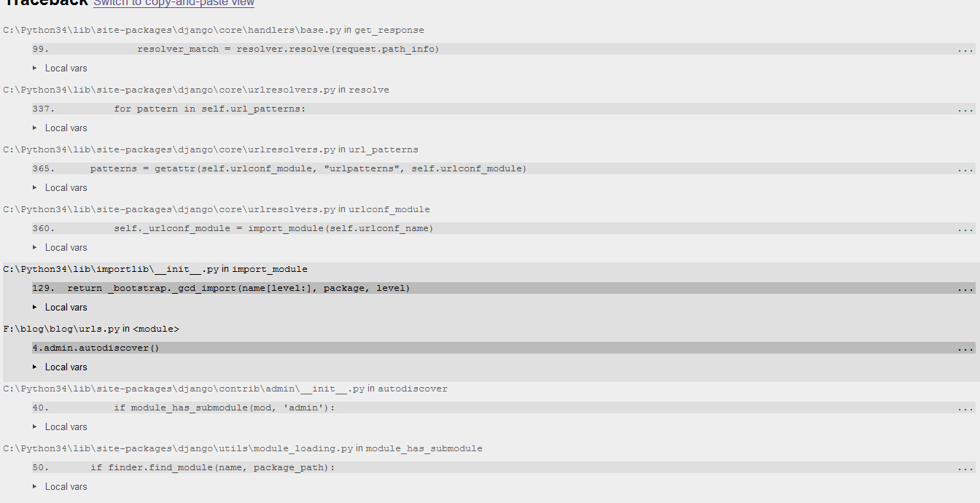Open Local vars below admin.autodiscover() line
Screen dimensions: 980x503
(66, 367)
